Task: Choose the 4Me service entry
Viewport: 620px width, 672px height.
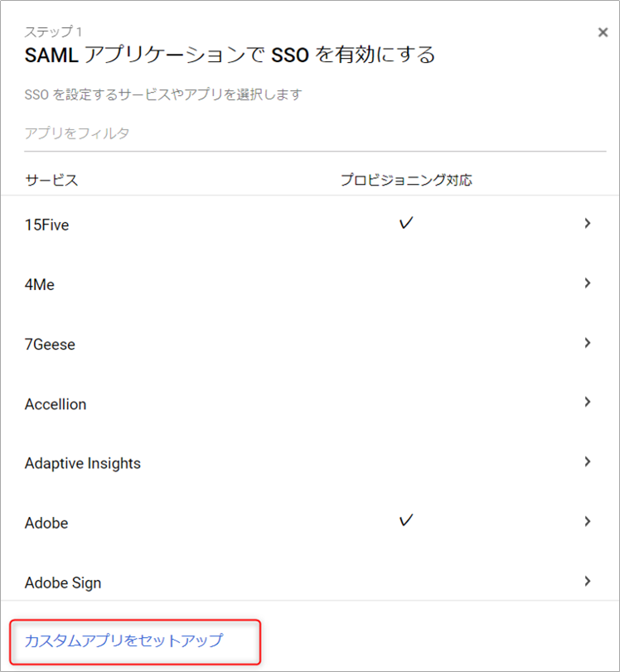Action: coord(40,284)
